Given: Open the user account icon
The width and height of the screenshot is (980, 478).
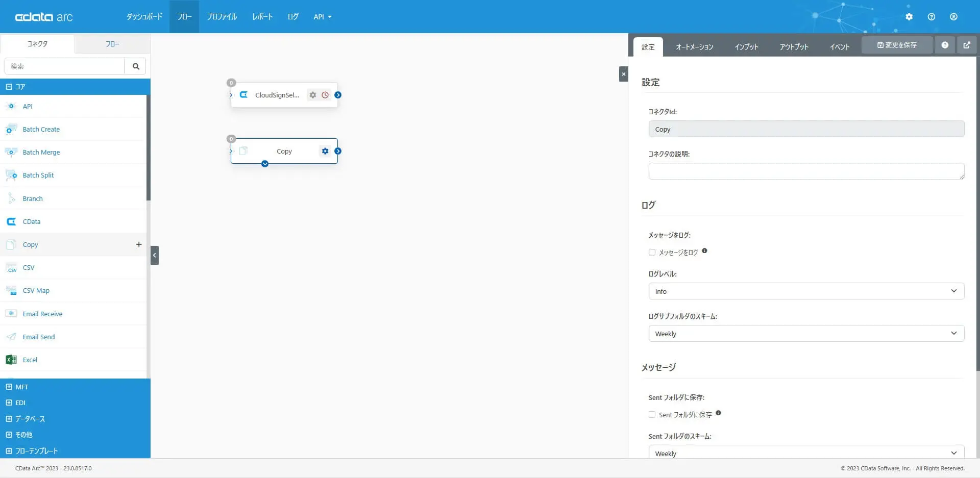Looking at the screenshot, I should point(953,17).
